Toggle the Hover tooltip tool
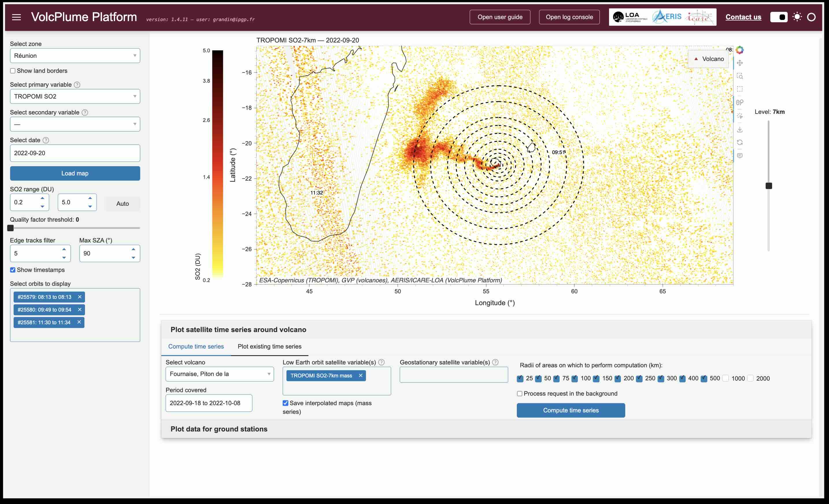 [x=739, y=155]
